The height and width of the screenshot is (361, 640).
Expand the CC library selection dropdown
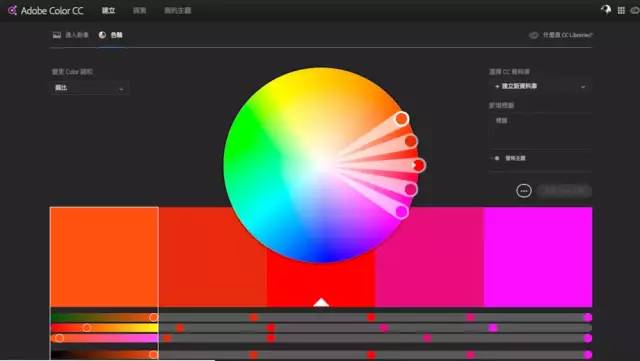[x=540, y=87]
